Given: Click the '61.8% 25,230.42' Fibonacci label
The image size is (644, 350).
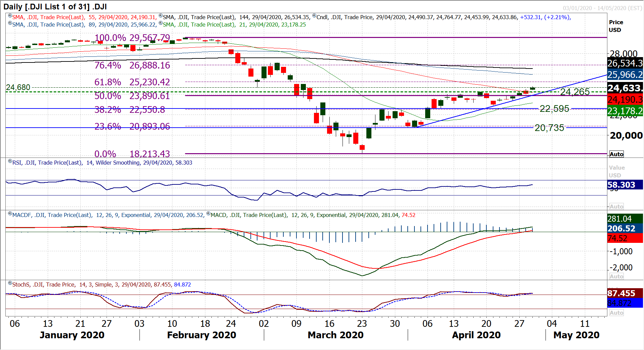Looking at the screenshot, I should [132, 82].
